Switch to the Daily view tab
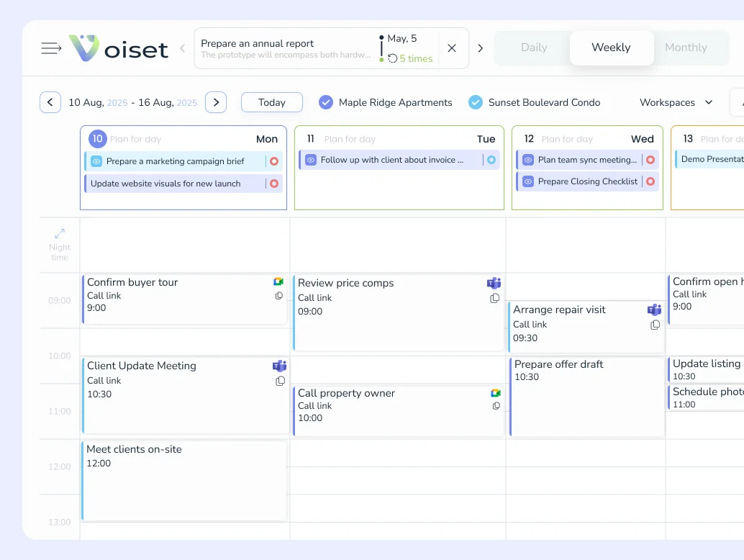744x560 pixels. click(534, 48)
